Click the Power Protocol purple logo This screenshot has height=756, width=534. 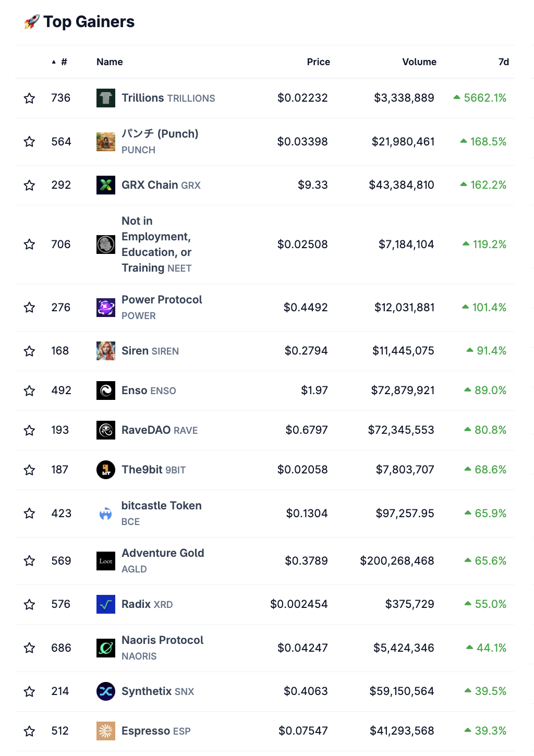coord(106,308)
